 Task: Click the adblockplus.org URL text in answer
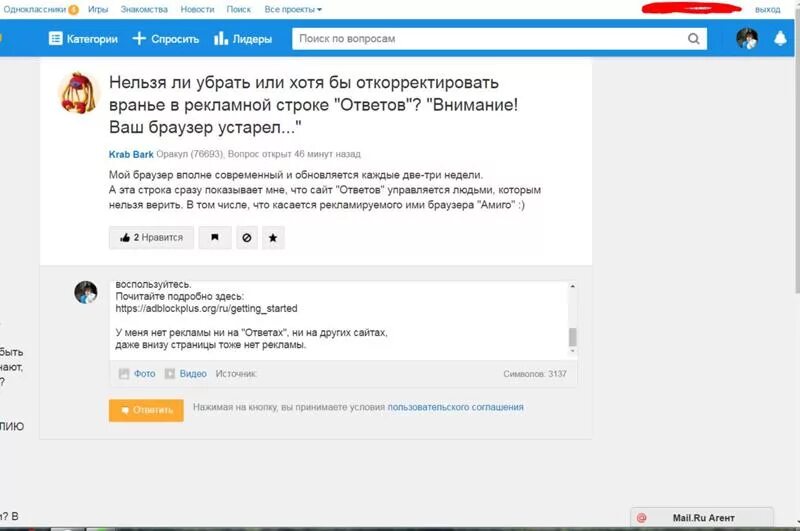pos(206,309)
